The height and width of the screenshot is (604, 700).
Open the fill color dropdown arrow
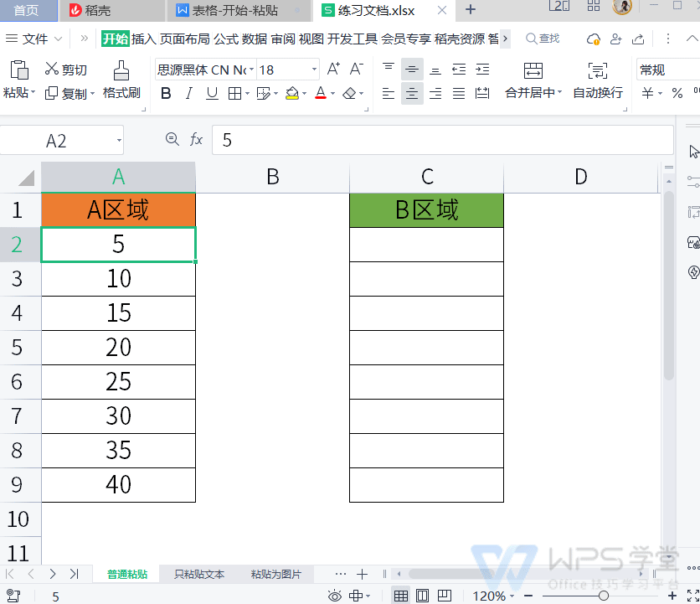click(305, 94)
